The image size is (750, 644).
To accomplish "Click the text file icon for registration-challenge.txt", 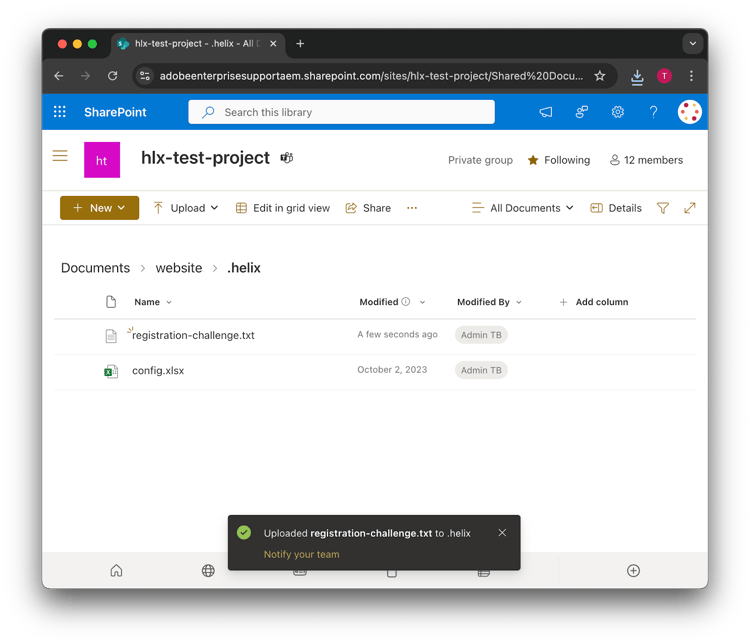I will 111,336.
